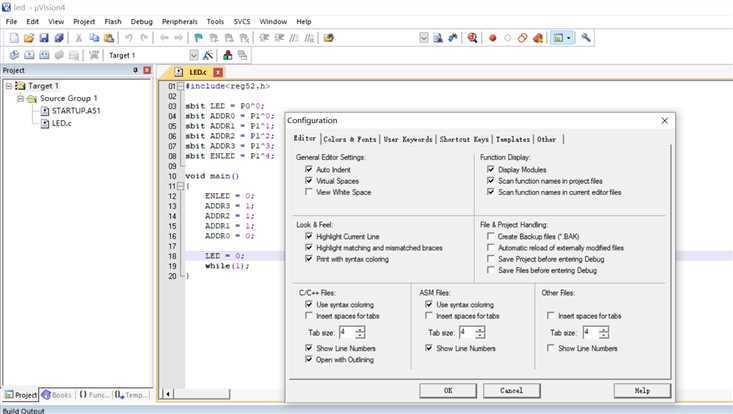Download code to flash memory
Image resolution: width=733 pixels, height=414 pixels.
(x=94, y=55)
